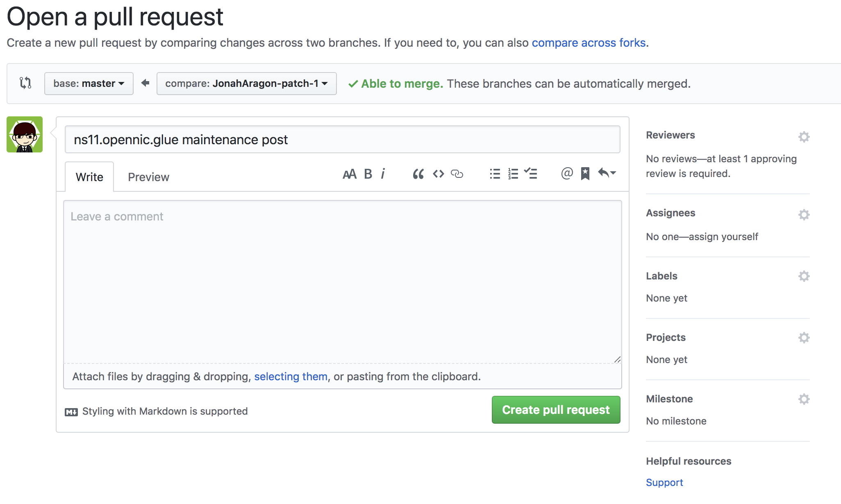
Task: Click the pull request title field
Action: 342,140
